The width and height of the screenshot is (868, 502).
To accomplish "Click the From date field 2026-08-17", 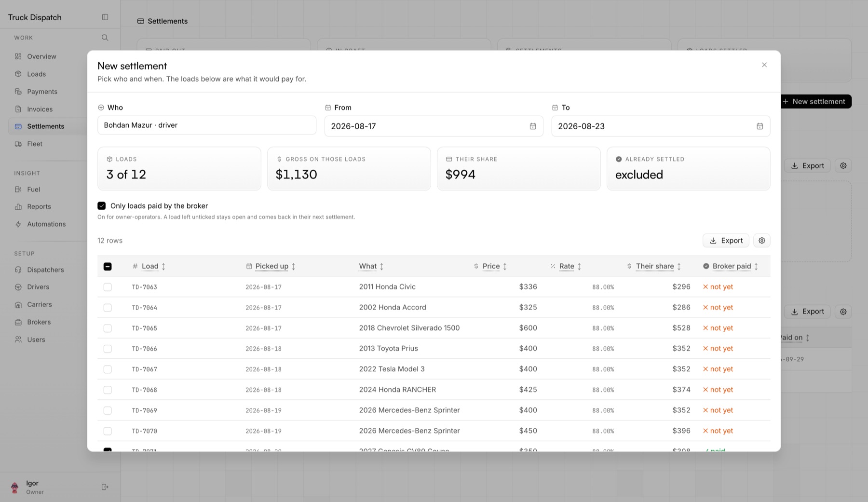I will (434, 126).
